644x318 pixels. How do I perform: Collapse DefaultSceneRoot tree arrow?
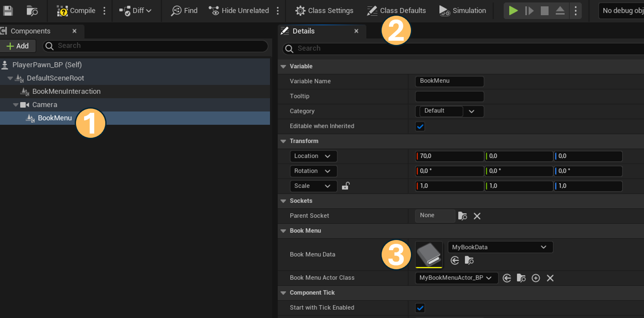[x=10, y=78]
